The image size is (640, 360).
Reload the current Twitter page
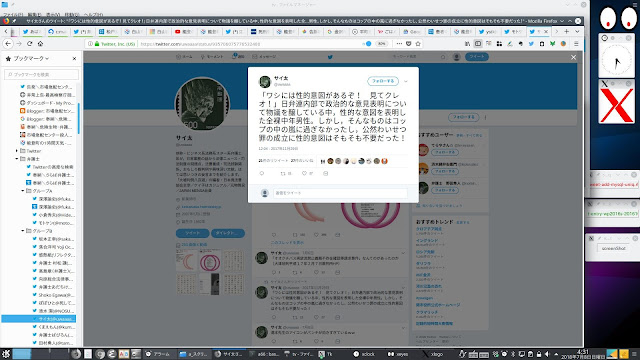pos(29,44)
